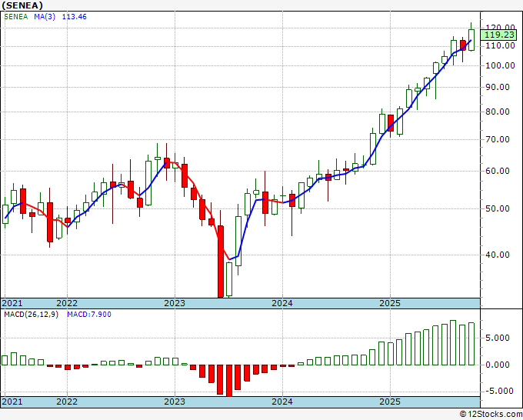Click the 2021 label on MACD timeline
The image size is (523, 420).
[x=12, y=402]
